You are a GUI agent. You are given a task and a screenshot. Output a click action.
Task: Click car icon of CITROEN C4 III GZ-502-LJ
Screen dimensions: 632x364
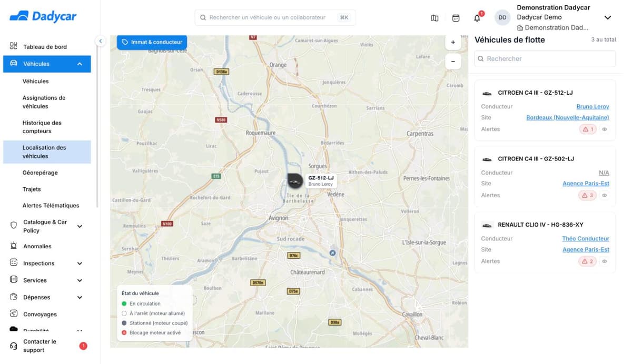click(487, 159)
